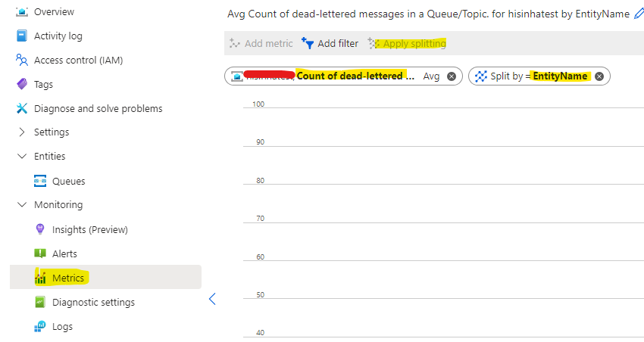The width and height of the screenshot is (644, 342).
Task: Click the Apply splitting icon
Action: click(x=374, y=43)
